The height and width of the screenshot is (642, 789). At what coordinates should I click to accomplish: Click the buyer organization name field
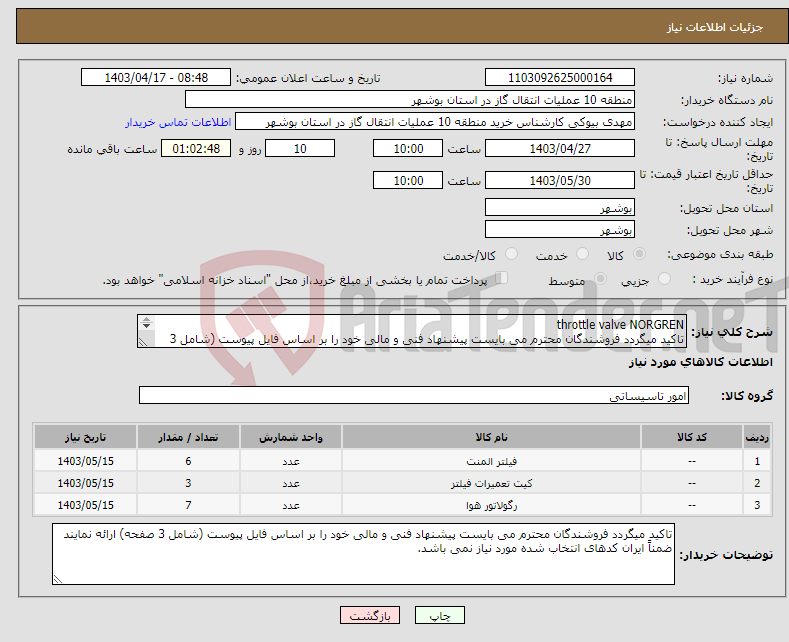[x=410, y=100]
